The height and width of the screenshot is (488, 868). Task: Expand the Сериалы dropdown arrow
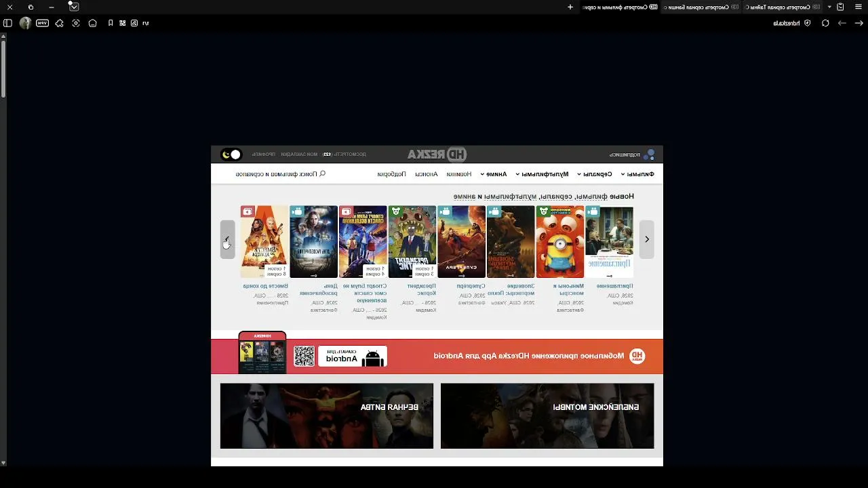pos(579,174)
